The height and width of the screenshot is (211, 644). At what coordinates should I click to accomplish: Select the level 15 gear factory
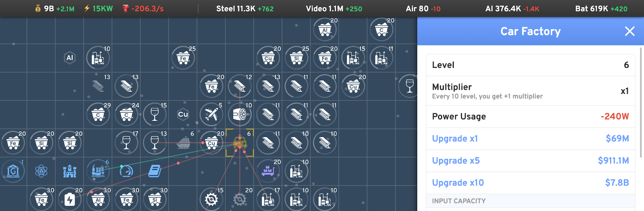[x=211, y=200]
